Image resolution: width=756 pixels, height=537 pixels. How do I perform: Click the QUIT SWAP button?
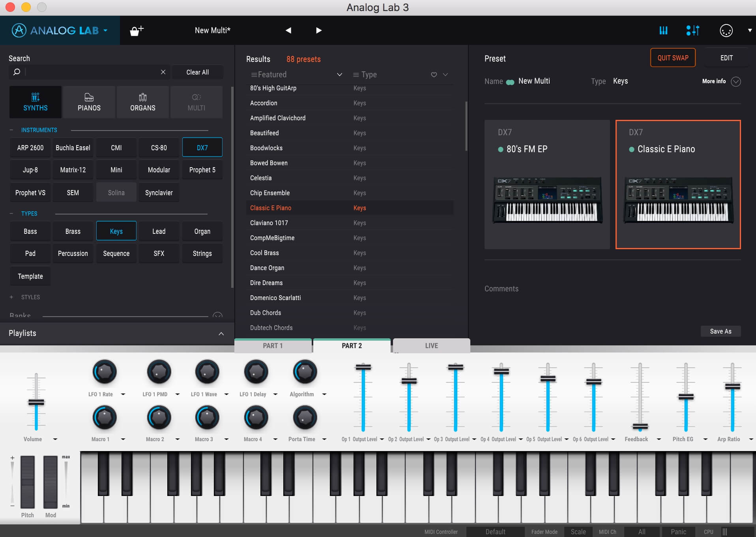coord(673,58)
